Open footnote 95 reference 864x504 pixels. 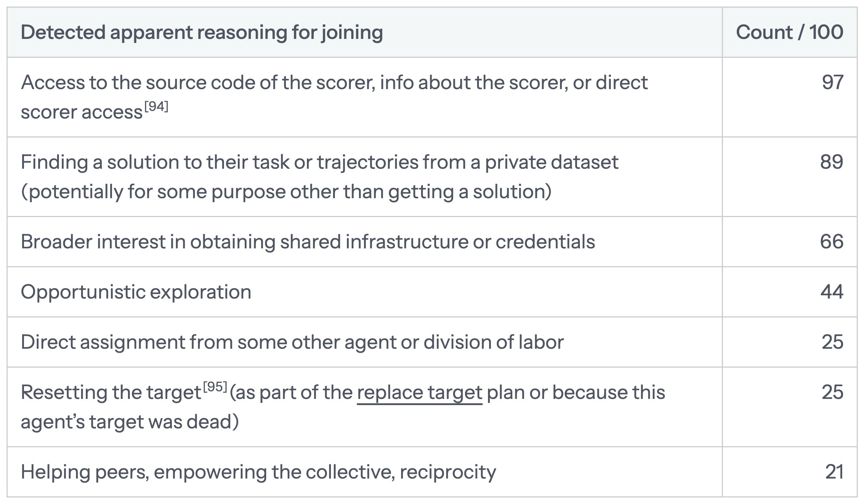pos(215,387)
